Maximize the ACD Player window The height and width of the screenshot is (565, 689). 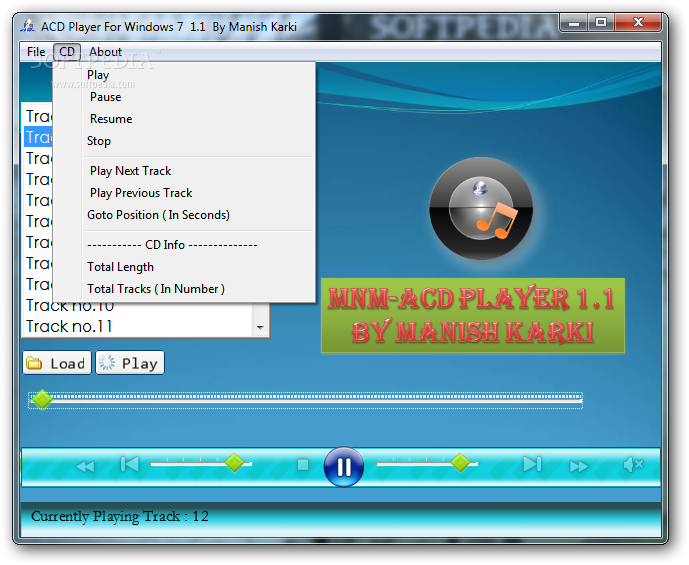coord(601,22)
